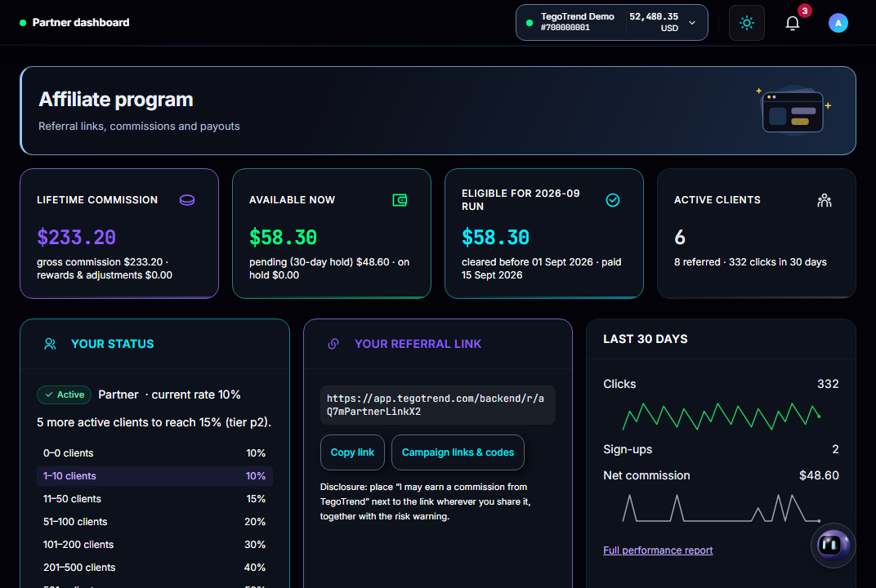Select the 201–500 clients 40% row
876x588 pixels.
(154, 568)
